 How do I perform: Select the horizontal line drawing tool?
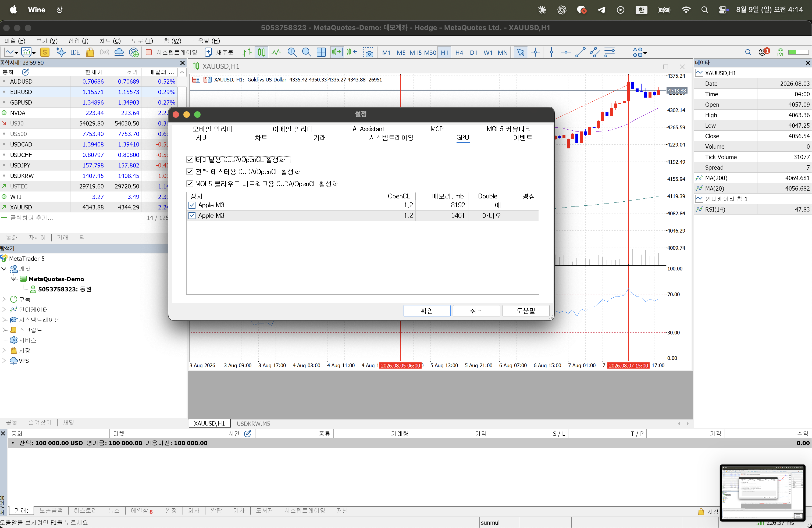coord(566,52)
